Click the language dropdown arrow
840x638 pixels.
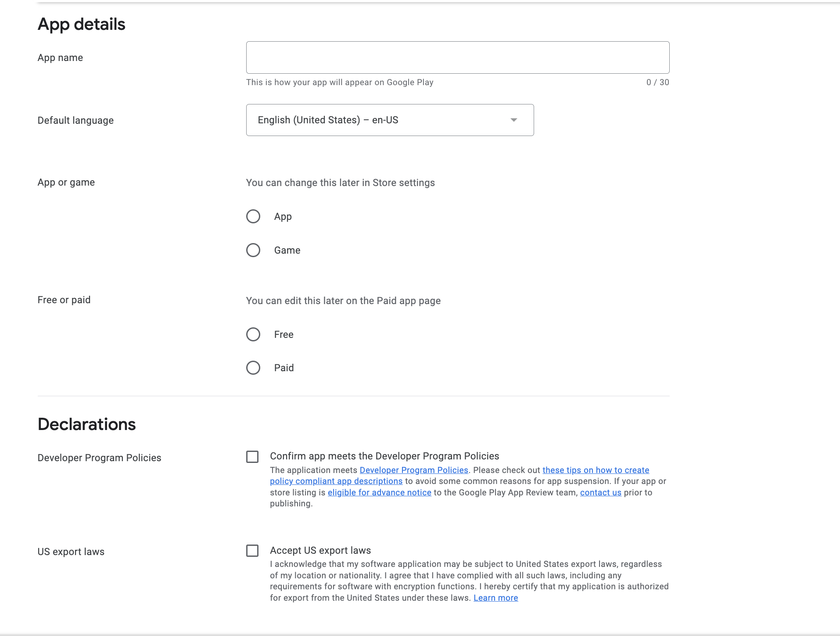514,120
